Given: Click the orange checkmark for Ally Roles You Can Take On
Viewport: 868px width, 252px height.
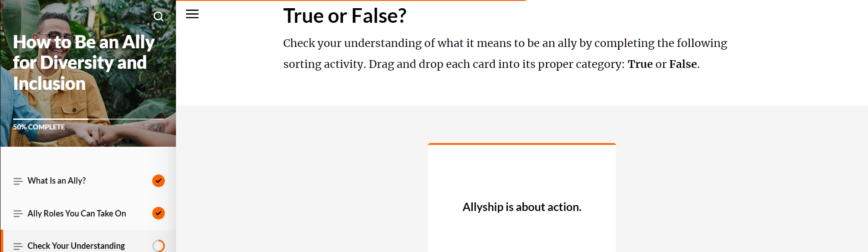Looking at the screenshot, I should [x=158, y=213].
